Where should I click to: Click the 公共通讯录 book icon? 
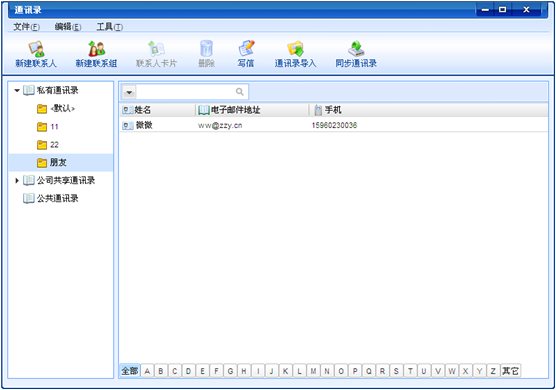point(29,199)
